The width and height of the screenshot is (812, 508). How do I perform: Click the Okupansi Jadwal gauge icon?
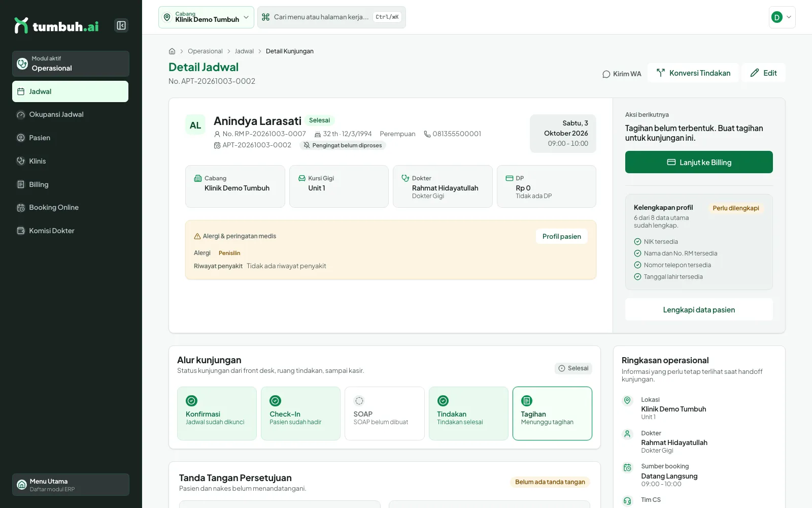point(21,115)
